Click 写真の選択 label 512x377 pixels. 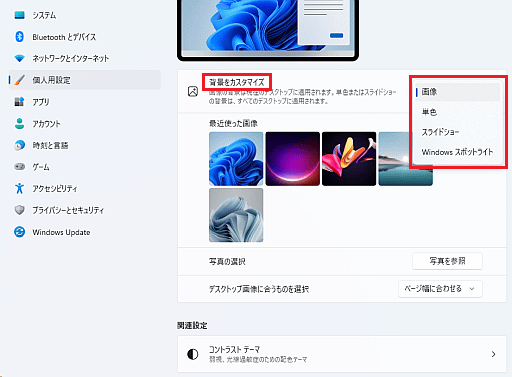(x=227, y=262)
